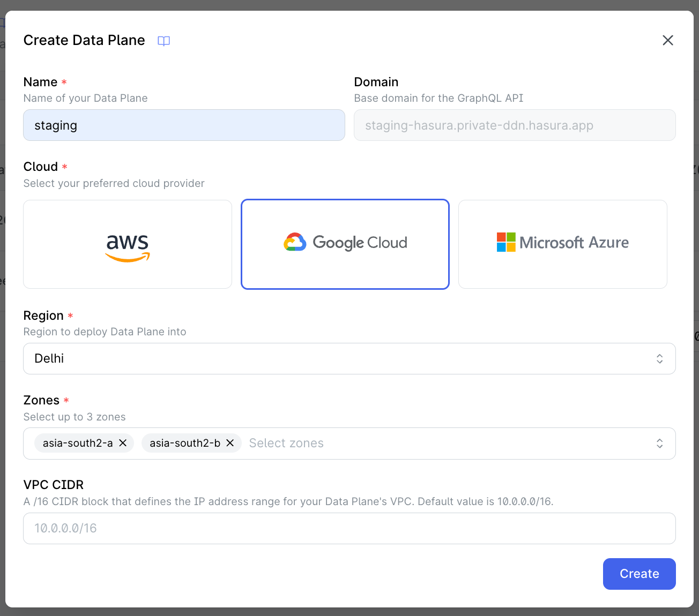Screen dimensions: 699x616
Task: Click the chevron icon in the Zones field
Action: pos(660,444)
